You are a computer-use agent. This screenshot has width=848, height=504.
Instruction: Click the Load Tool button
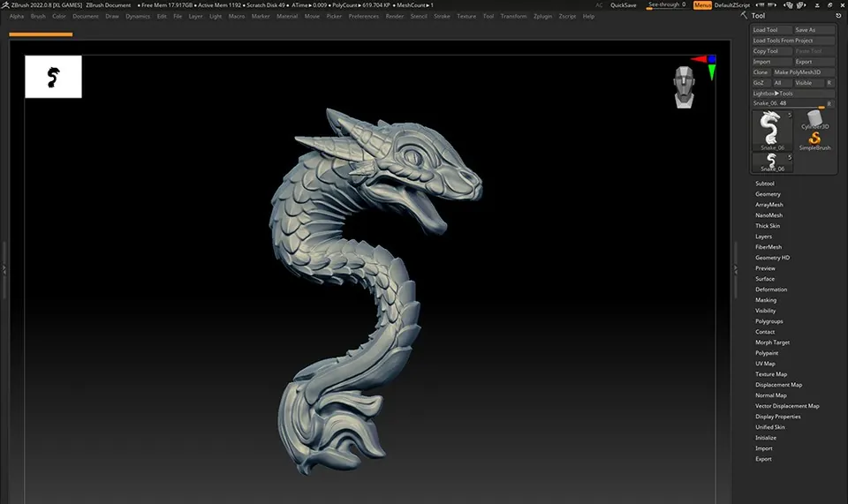pos(772,30)
